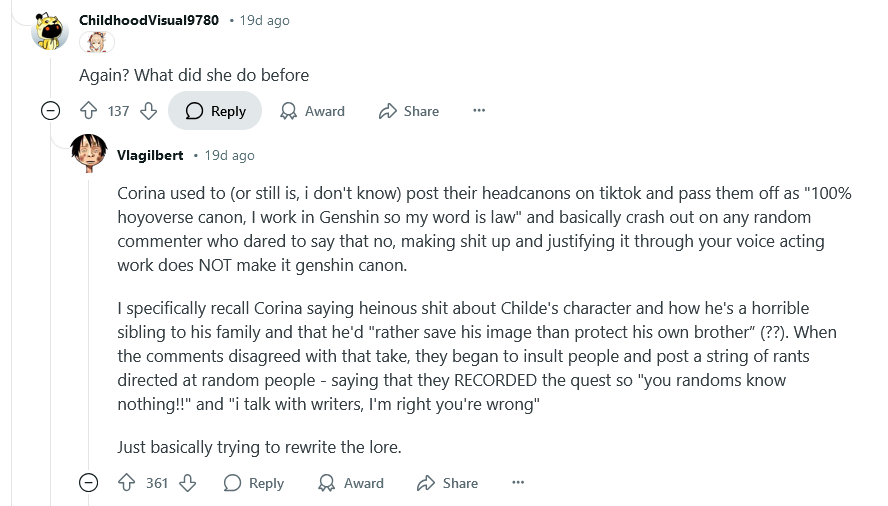This screenshot has height=506, width=888.
Task: Reply to Vlagilbert's comment
Action: point(254,483)
